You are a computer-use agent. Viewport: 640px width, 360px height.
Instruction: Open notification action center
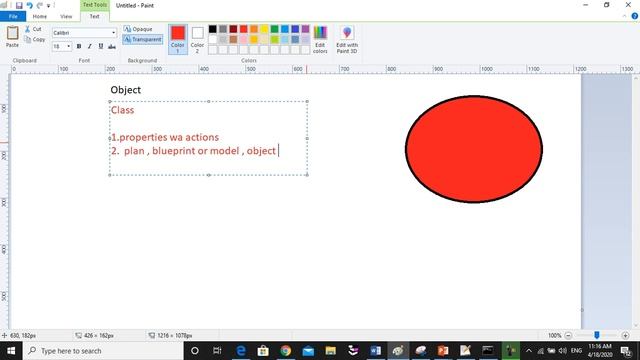[x=626, y=351]
